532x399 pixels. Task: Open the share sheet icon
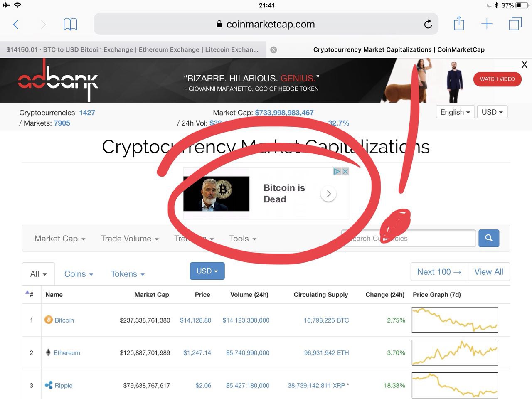[x=459, y=23]
